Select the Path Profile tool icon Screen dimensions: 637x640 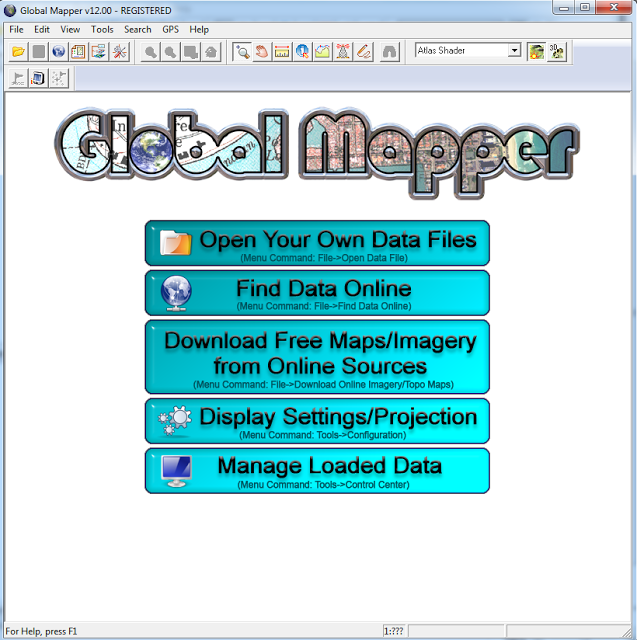tap(322, 52)
